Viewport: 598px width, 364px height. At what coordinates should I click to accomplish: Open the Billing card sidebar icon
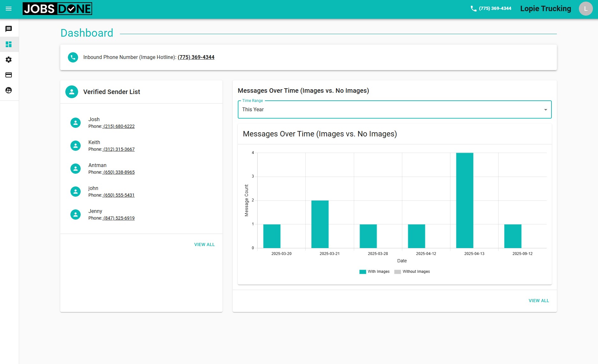9,75
